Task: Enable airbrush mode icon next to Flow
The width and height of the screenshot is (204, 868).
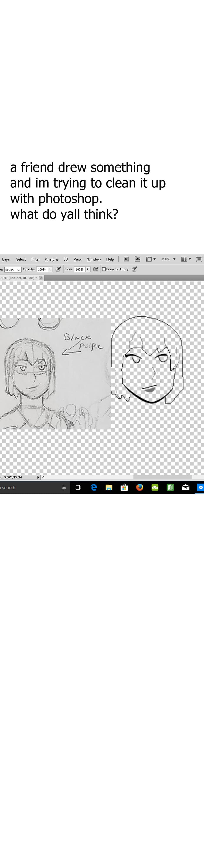Action: pyautogui.click(x=96, y=269)
